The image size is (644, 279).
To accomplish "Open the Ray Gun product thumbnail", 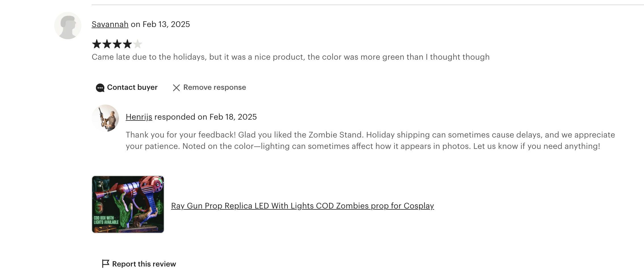I will pos(128,204).
